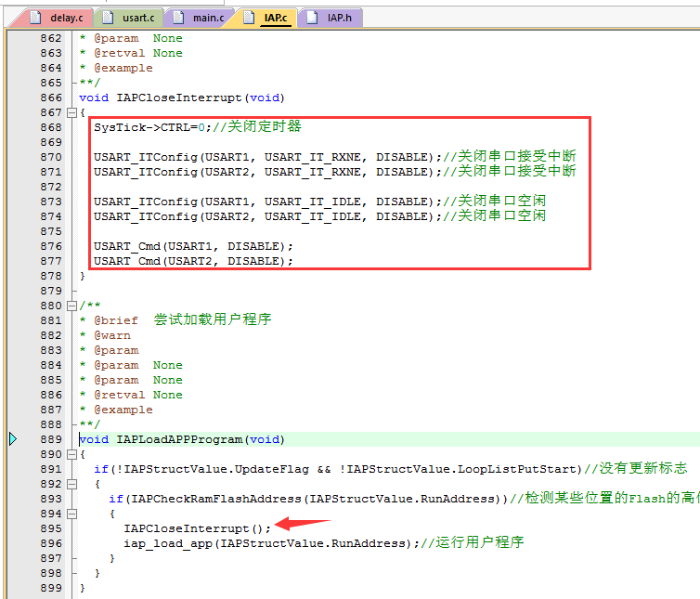Collapse the function body at line 890
Image resolution: width=700 pixels, height=599 pixels.
71,455
